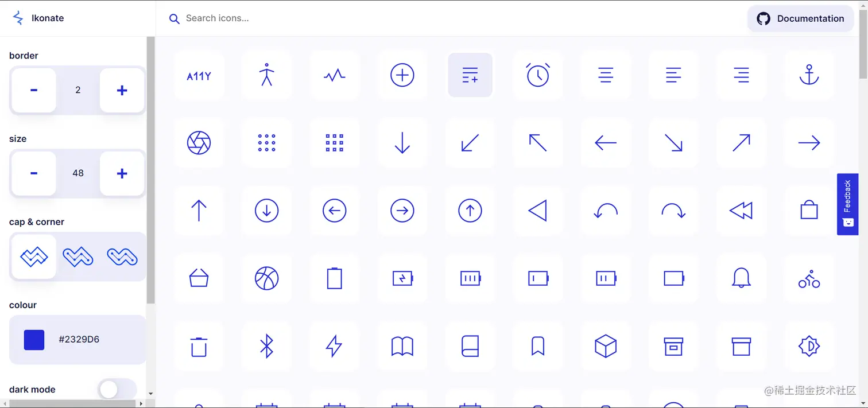Click the search magnifier icon
Image resolution: width=868 pixels, height=408 pixels.
click(x=174, y=19)
